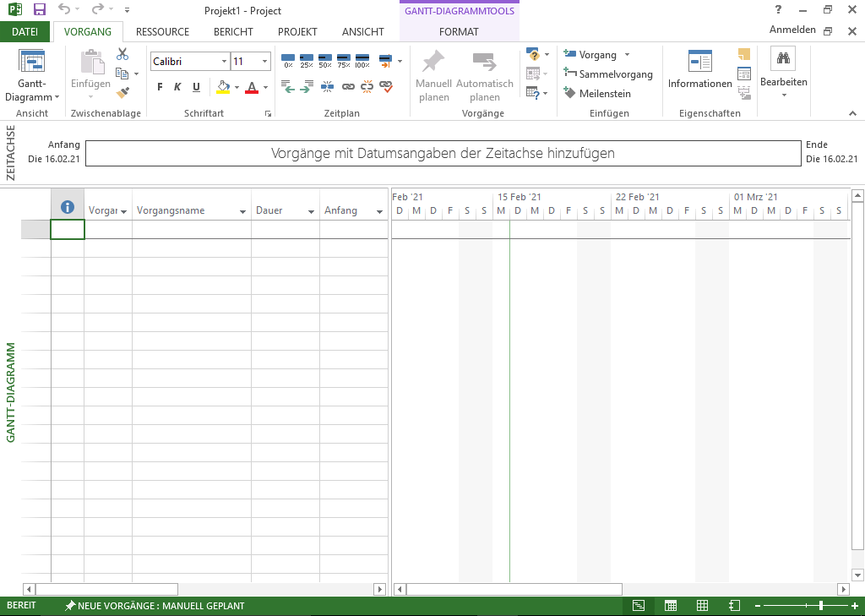Toggle italic formatting (K)
Screen dimensions: 865x616
point(177,87)
